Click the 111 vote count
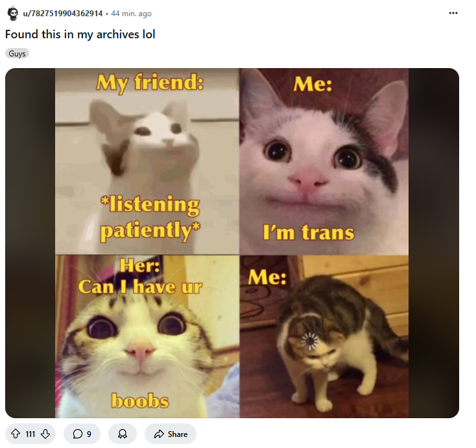476x448 pixels. tap(30, 434)
